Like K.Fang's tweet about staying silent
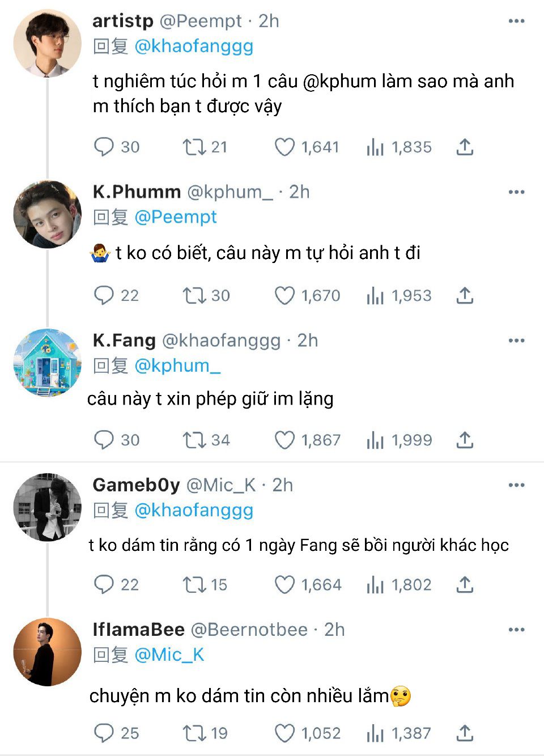This screenshot has width=544, height=756. 284,440
